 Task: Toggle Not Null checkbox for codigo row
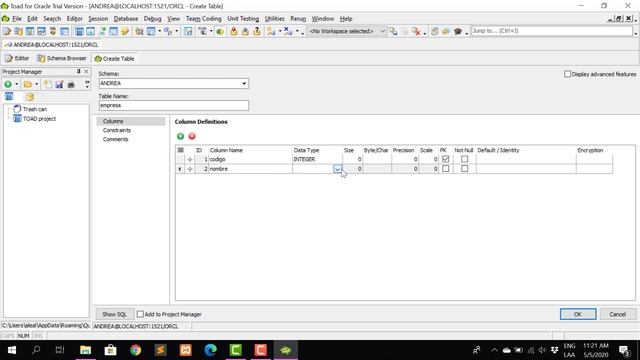(x=464, y=159)
